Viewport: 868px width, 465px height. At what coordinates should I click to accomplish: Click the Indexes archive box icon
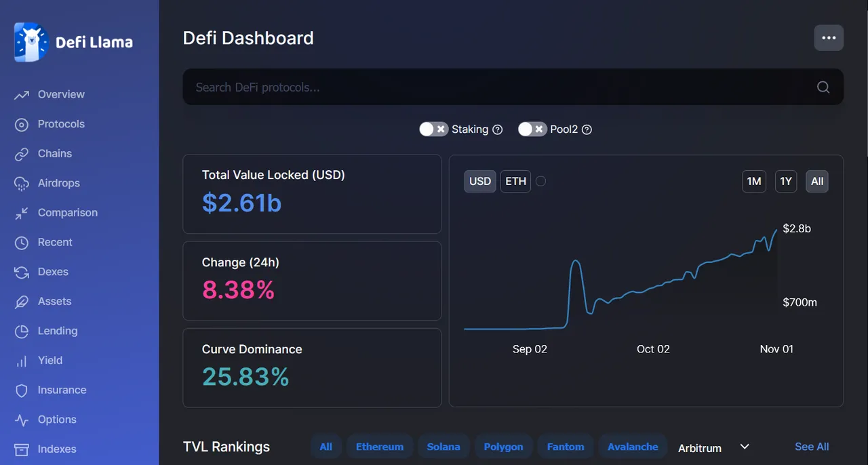pos(22,449)
